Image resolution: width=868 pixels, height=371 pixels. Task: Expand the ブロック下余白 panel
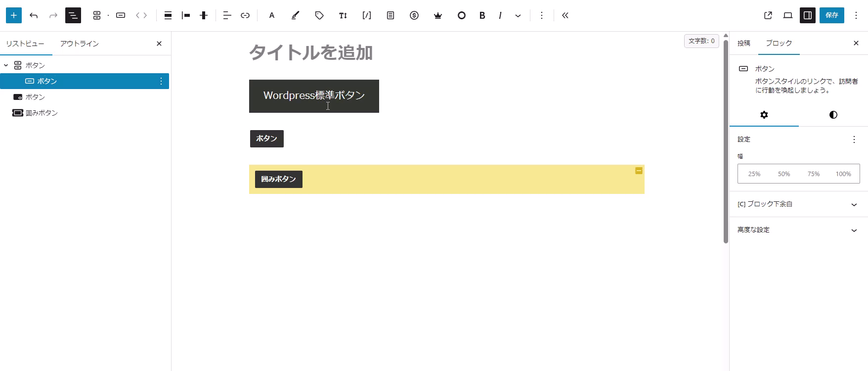pos(798,204)
